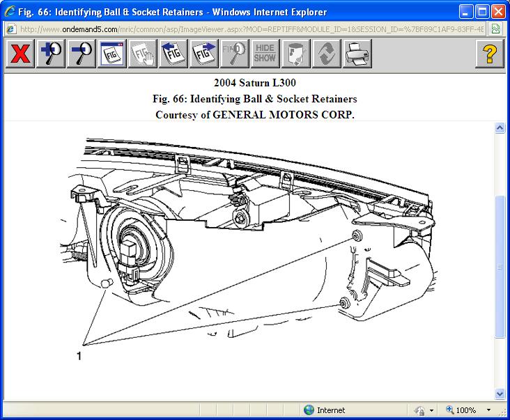Click the figure window view icon
The height and width of the screenshot is (420, 510).
pyautogui.click(x=112, y=54)
